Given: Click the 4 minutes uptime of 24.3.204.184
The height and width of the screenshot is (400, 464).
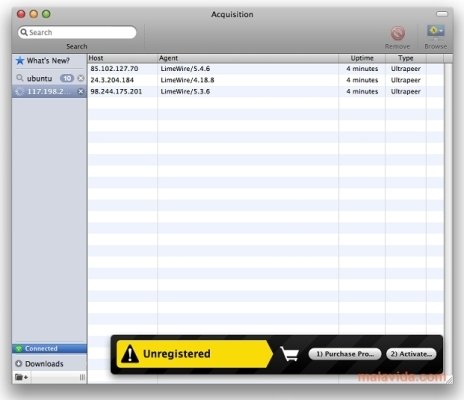Looking at the screenshot, I should click(x=362, y=80).
